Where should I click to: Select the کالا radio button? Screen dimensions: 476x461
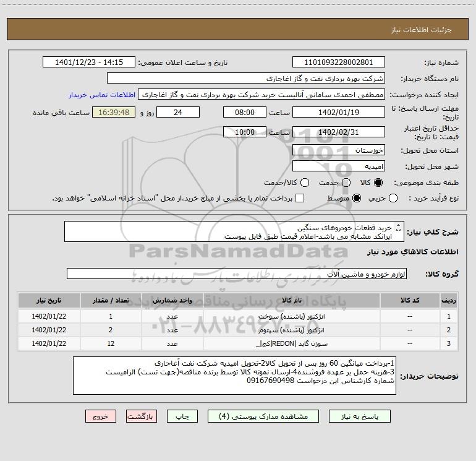tap(378, 183)
